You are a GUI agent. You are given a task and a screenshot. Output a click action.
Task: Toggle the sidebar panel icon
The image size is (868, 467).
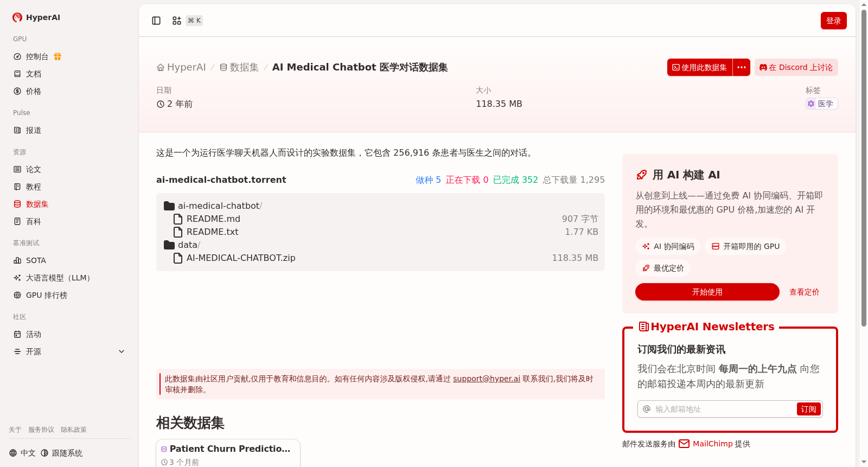tap(156, 21)
